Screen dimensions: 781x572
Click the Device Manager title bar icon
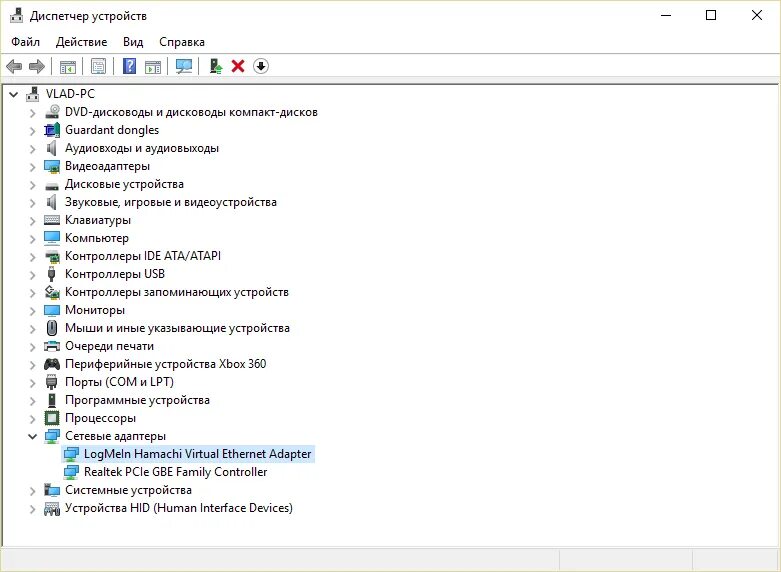coord(16,15)
